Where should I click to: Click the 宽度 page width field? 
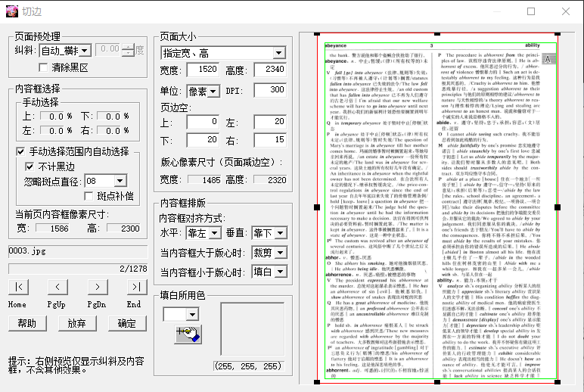click(x=203, y=70)
